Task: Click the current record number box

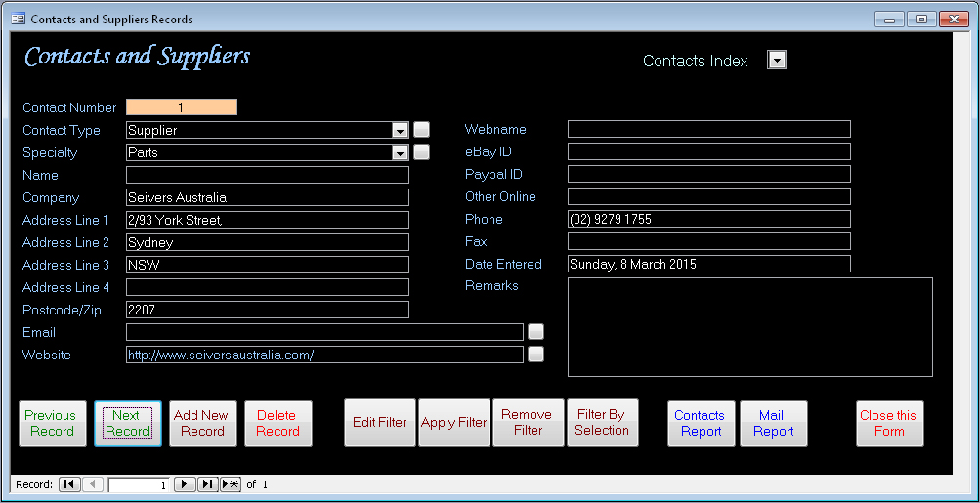Action: 139,484
